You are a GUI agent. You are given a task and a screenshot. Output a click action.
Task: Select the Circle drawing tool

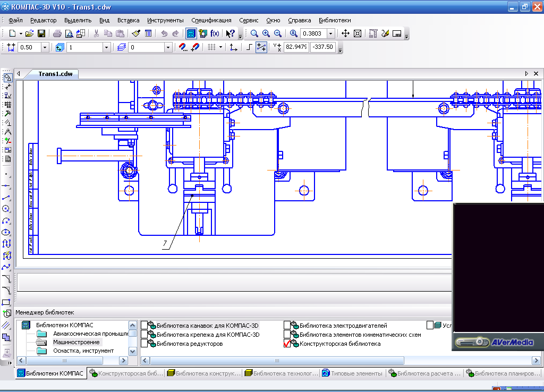(6, 209)
